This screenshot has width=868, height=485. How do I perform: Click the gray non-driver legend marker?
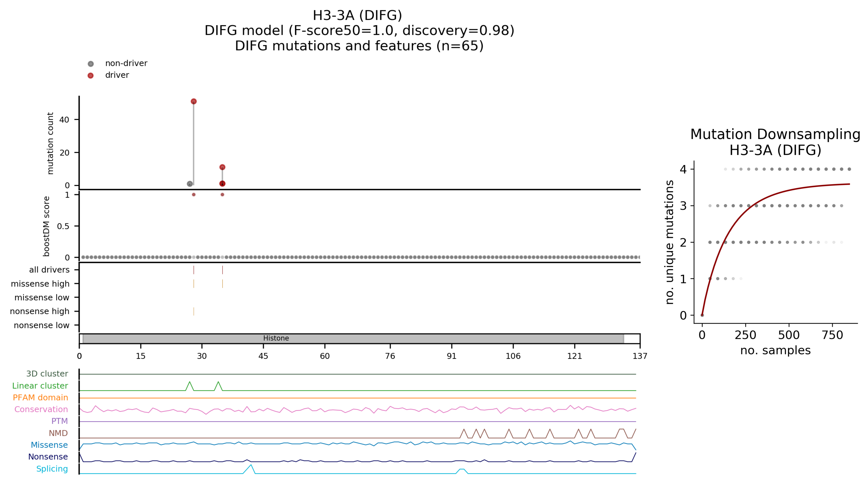tap(90, 64)
